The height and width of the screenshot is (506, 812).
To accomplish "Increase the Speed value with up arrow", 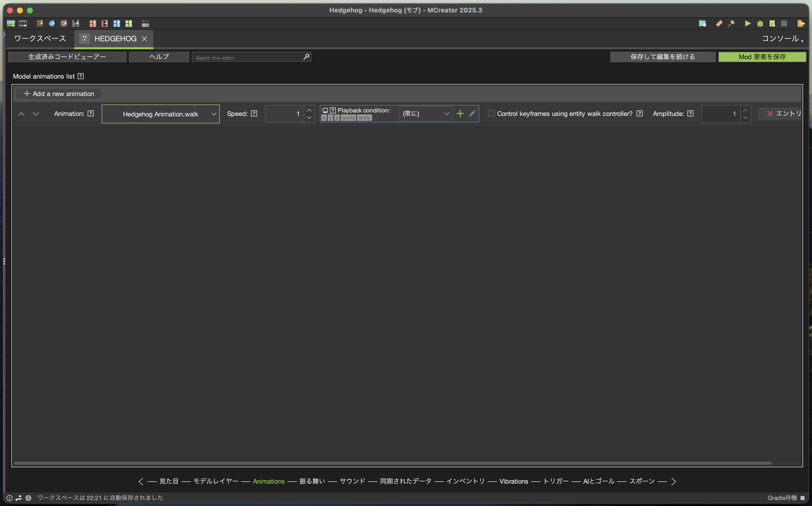I will coord(309,110).
